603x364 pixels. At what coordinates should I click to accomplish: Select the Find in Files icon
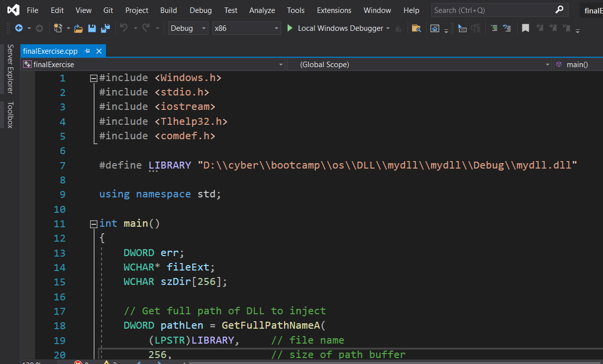[x=416, y=28]
